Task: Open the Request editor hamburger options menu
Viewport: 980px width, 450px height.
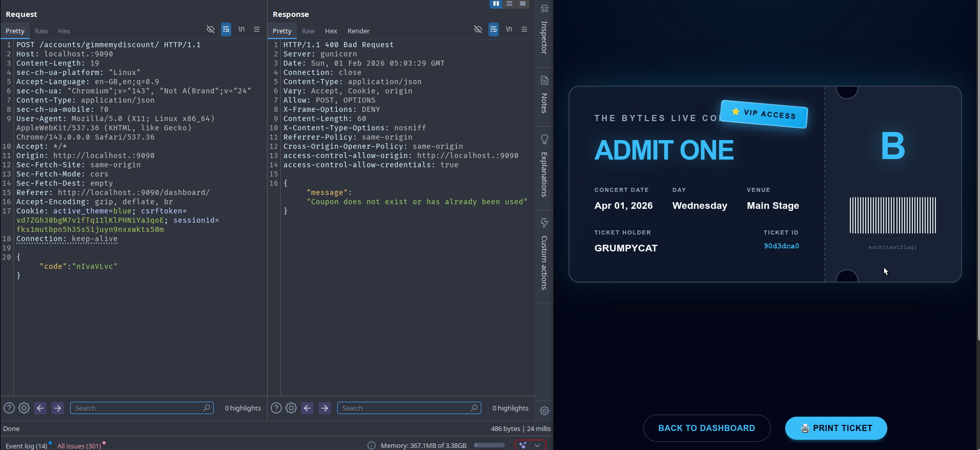Action: point(257,29)
